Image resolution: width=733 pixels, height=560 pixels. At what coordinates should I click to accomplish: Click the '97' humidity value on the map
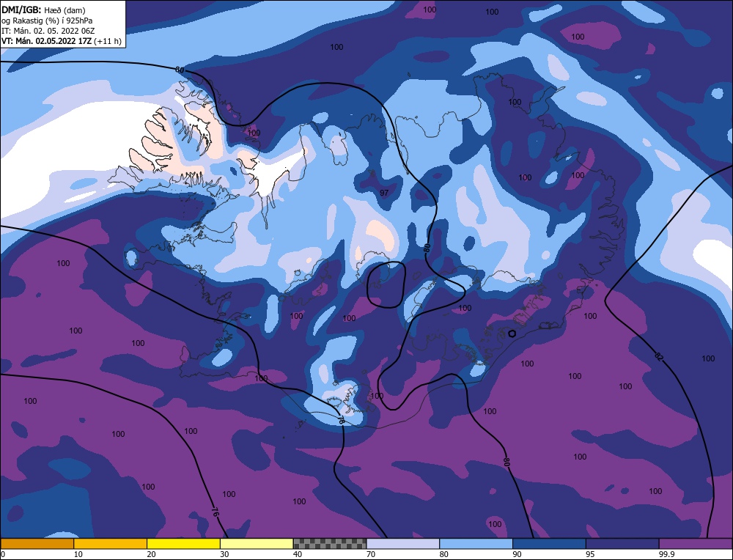click(x=384, y=193)
